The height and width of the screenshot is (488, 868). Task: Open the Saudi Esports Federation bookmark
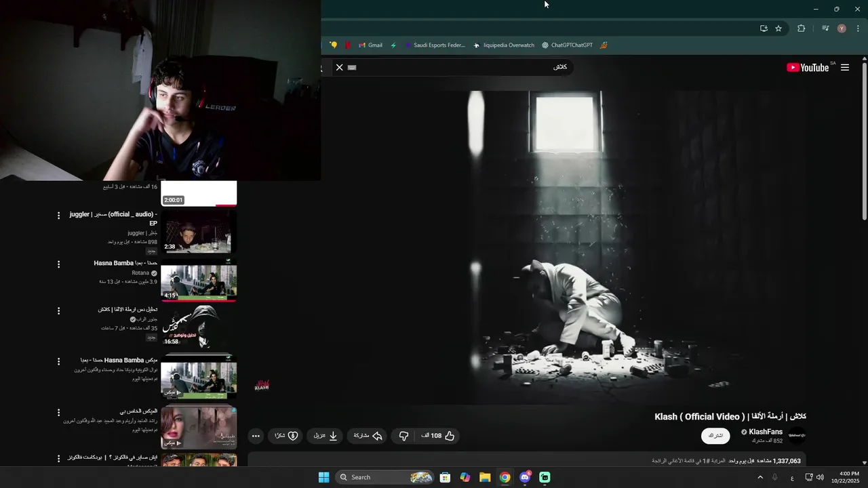435,45
